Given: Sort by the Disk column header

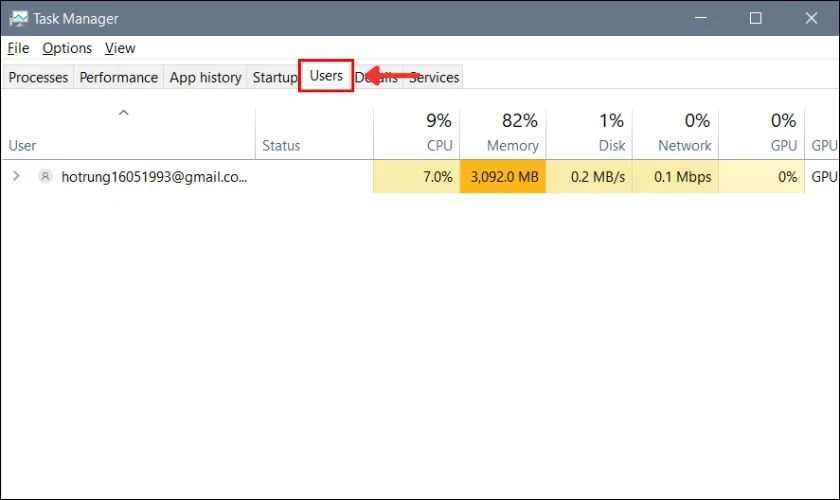Looking at the screenshot, I should (x=589, y=134).
